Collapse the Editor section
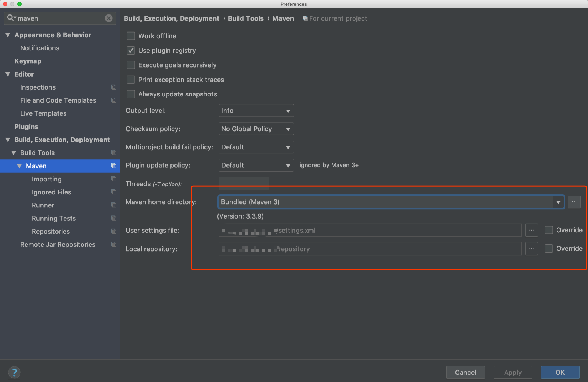This screenshot has height=382, width=588. click(x=8, y=74)
